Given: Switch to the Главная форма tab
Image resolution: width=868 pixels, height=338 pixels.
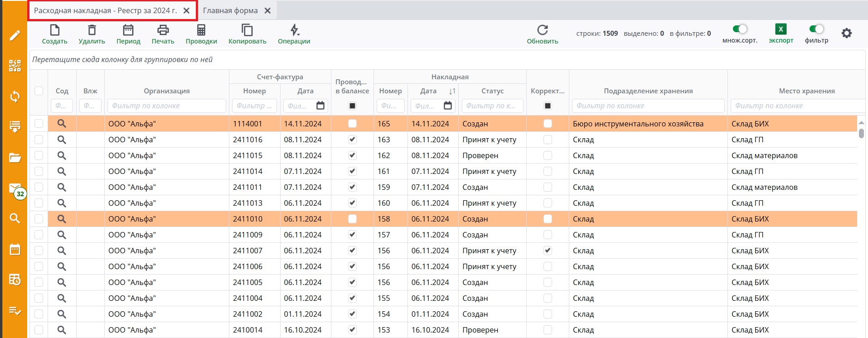Looking at the screenshot, I should (x=230, y=10).
